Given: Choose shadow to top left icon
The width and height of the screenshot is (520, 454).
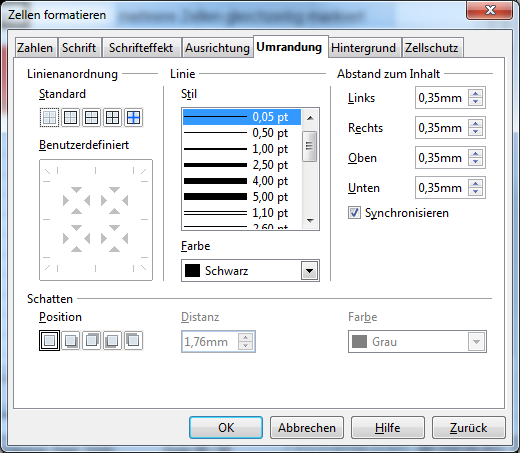Looking at the screenshot, I should pos(133,340).
